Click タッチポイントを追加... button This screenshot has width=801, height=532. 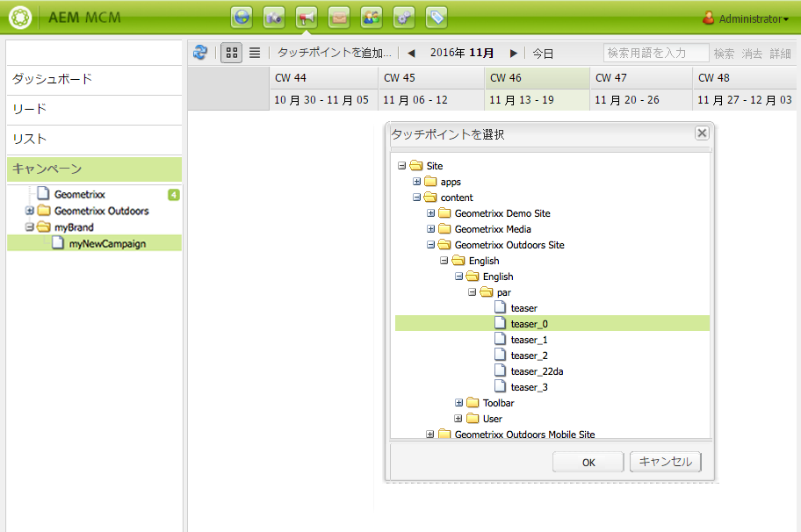335,53
